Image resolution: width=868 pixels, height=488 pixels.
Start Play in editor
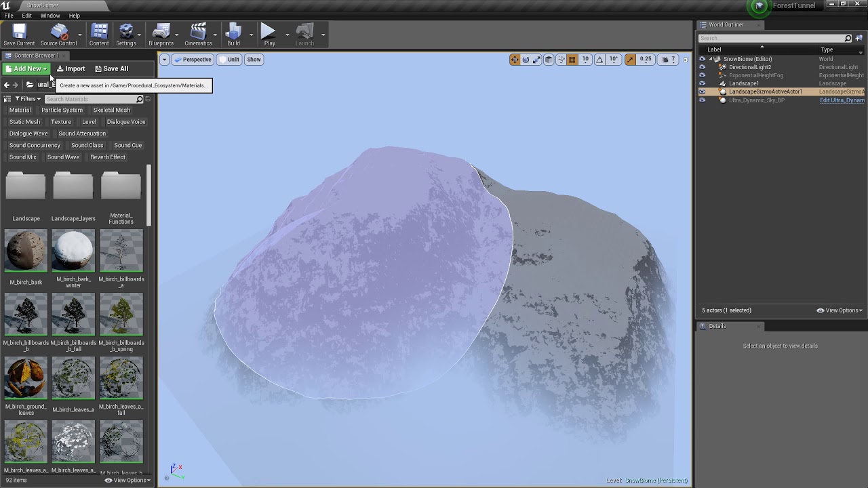tap(269, 35)
